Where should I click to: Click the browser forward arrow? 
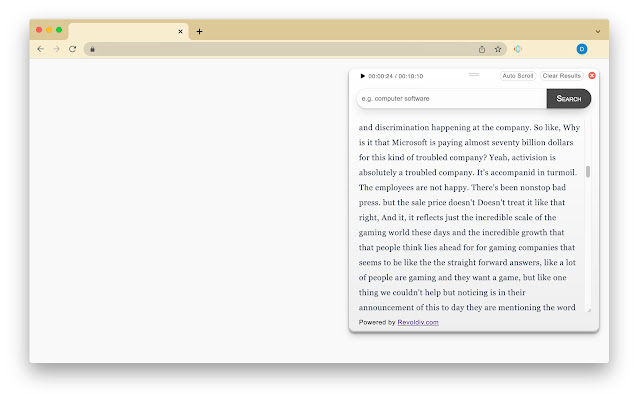click(x=56, y=49)
